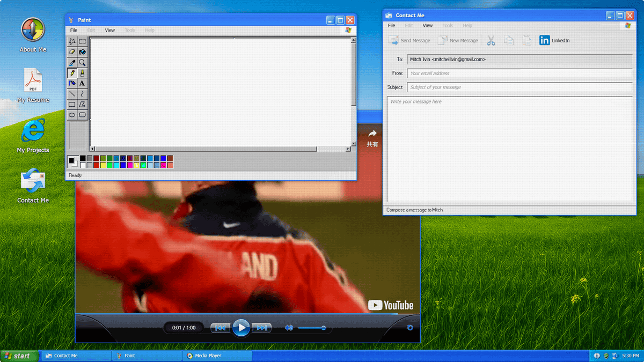Choose the Pick Color eyedropper tool

click(x=72, y=63)
